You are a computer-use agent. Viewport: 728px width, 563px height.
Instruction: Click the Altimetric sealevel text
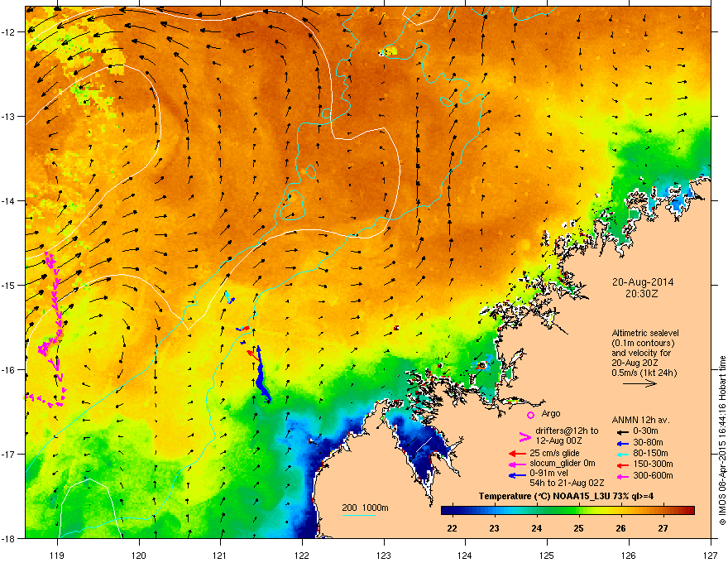645,333
